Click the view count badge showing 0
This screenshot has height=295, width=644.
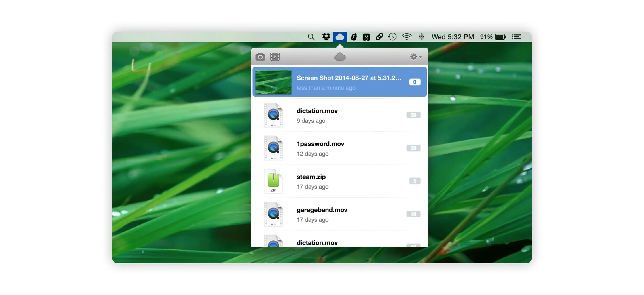click(415, 82)
